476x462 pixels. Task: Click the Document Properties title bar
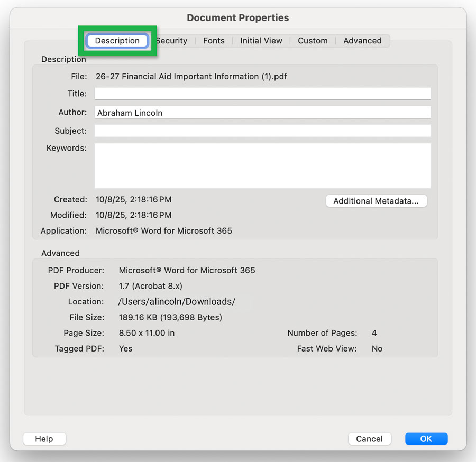tap(237, 17)
